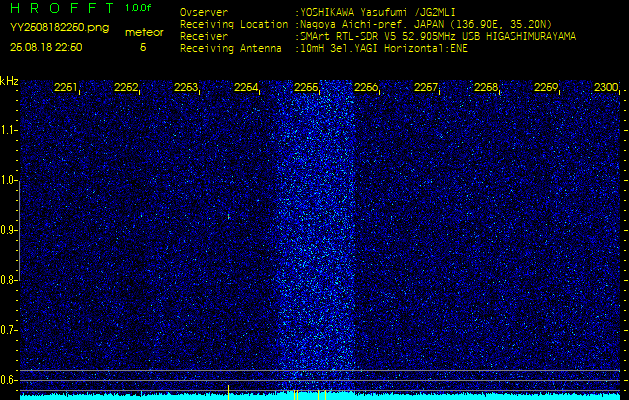Click the kHz axis unit label

coord(9,81)
